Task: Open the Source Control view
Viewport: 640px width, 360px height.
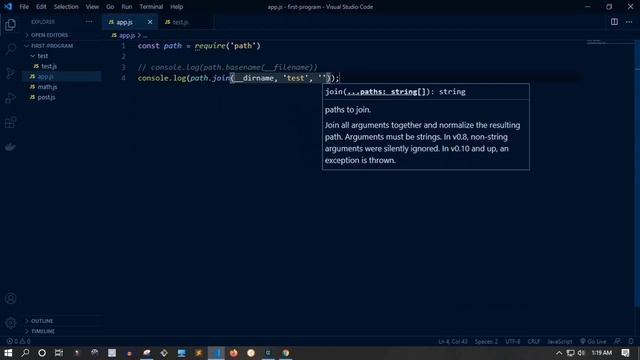Action: point(11,73)
